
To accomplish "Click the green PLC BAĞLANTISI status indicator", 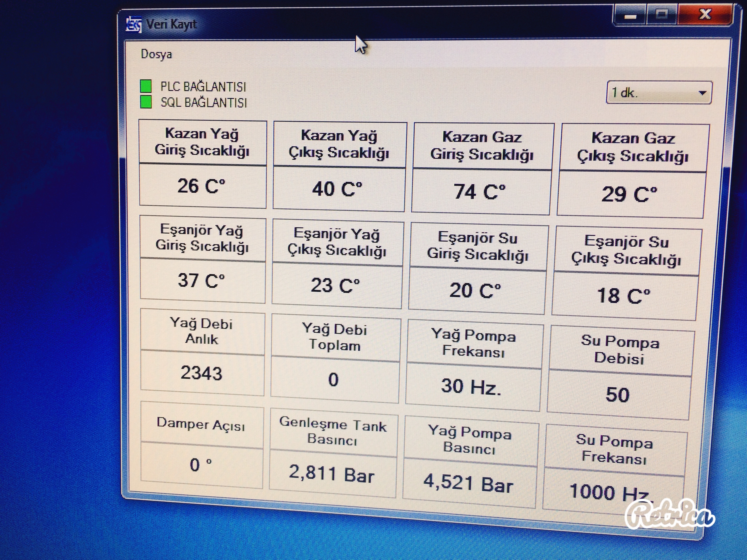I will [x=146, y=86].
